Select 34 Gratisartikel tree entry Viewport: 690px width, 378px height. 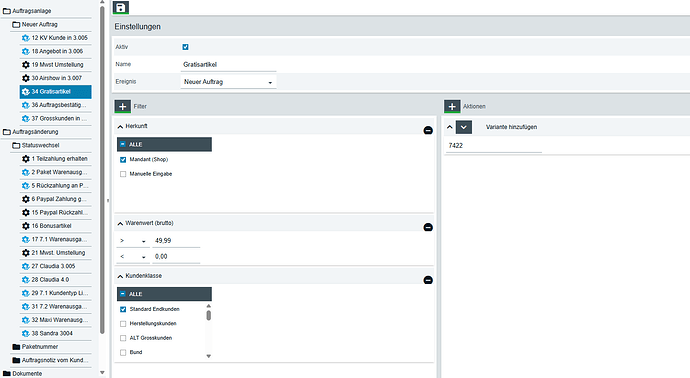55,92
